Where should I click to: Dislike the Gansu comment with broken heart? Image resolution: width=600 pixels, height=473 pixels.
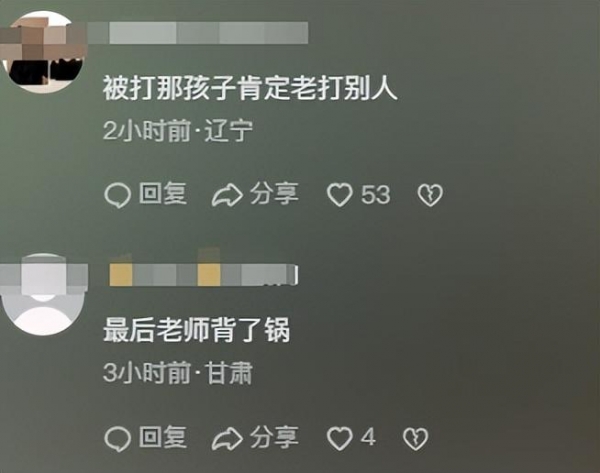pos(416,438)
